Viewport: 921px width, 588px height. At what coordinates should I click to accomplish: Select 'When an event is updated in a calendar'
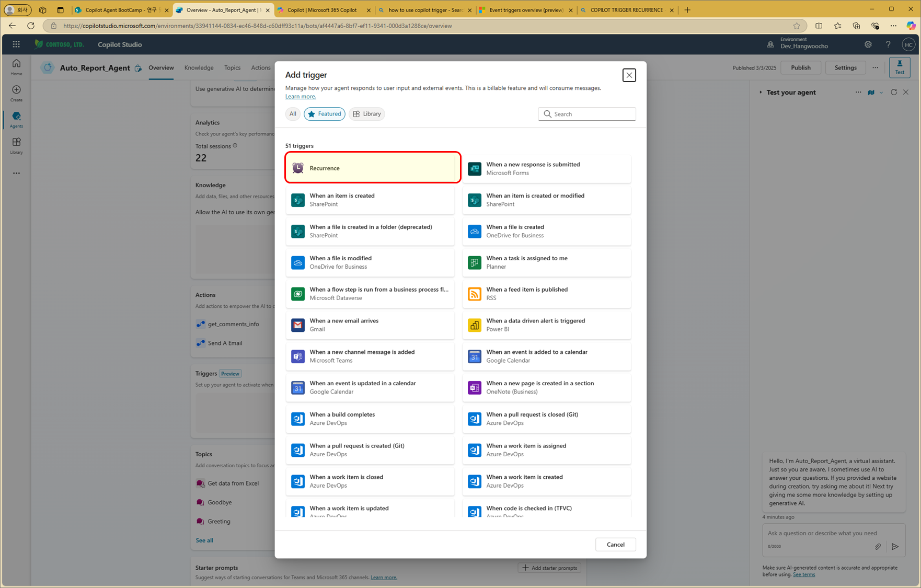[x=370, y=388]
